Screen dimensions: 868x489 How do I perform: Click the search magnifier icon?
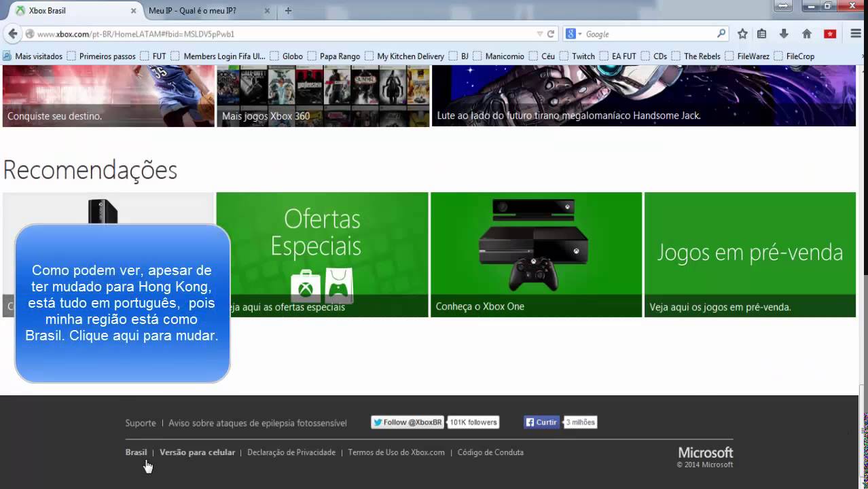tap(721, 33)
